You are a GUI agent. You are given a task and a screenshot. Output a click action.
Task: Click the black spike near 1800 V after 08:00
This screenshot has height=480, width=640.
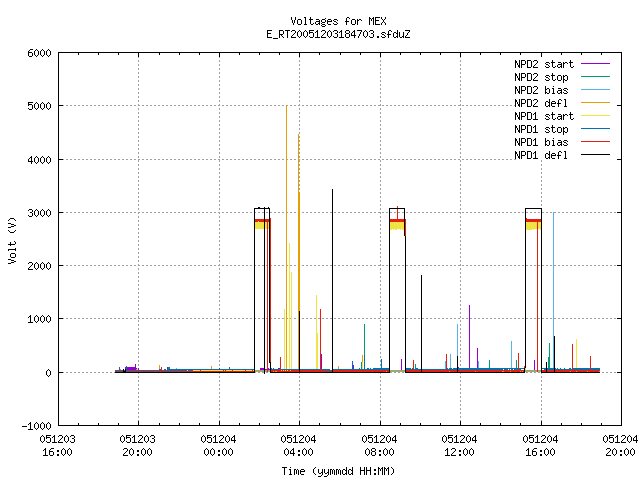(421, 324)
